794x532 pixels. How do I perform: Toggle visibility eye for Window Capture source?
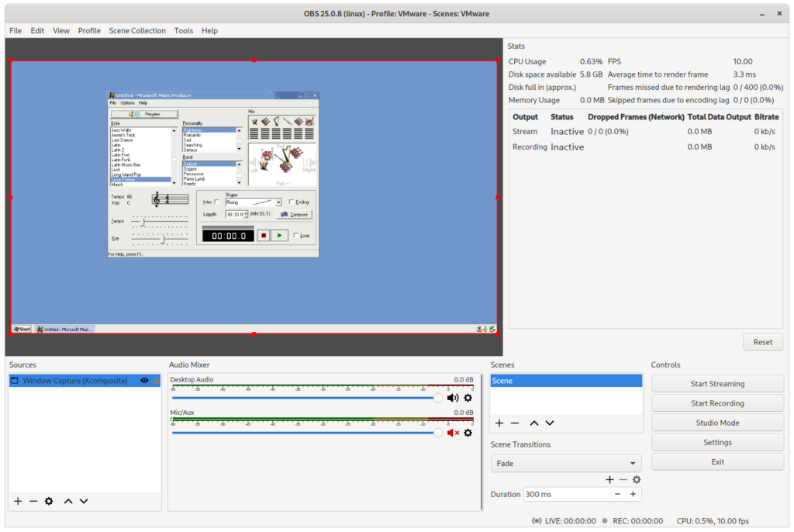pyautogui.click(x=144, y=381)
